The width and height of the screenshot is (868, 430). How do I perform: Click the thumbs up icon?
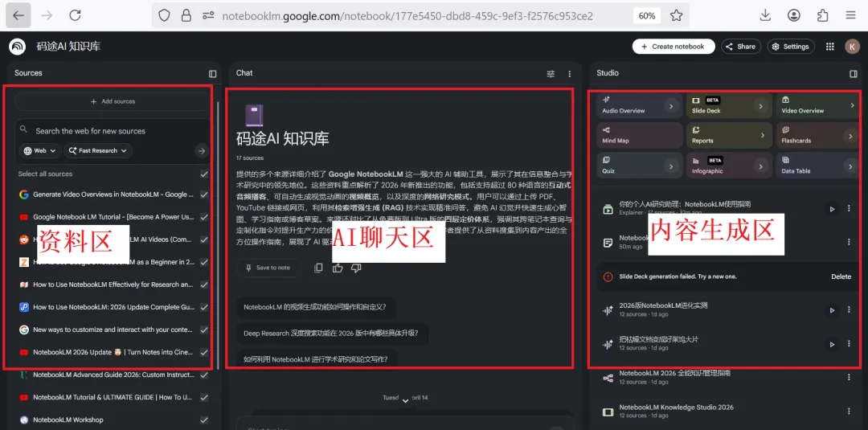click(337, 268)
